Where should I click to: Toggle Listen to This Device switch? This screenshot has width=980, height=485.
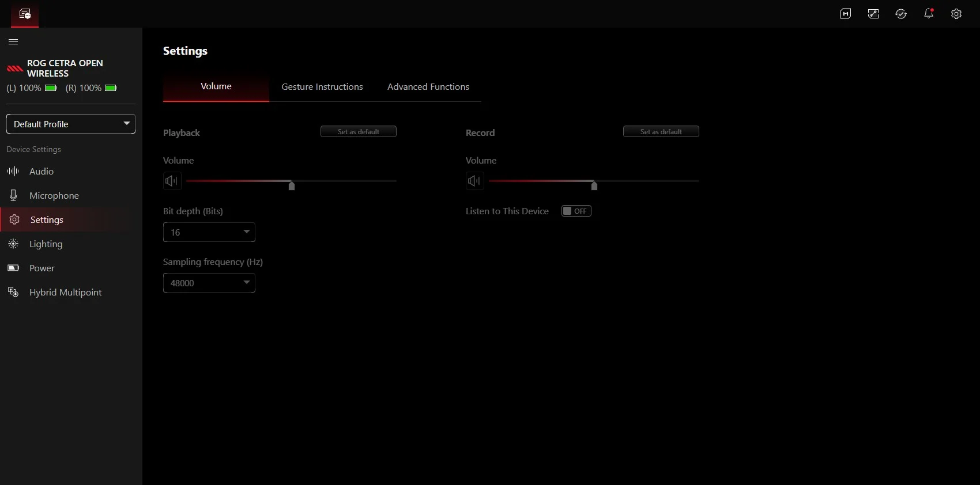(x=576, y=211)
